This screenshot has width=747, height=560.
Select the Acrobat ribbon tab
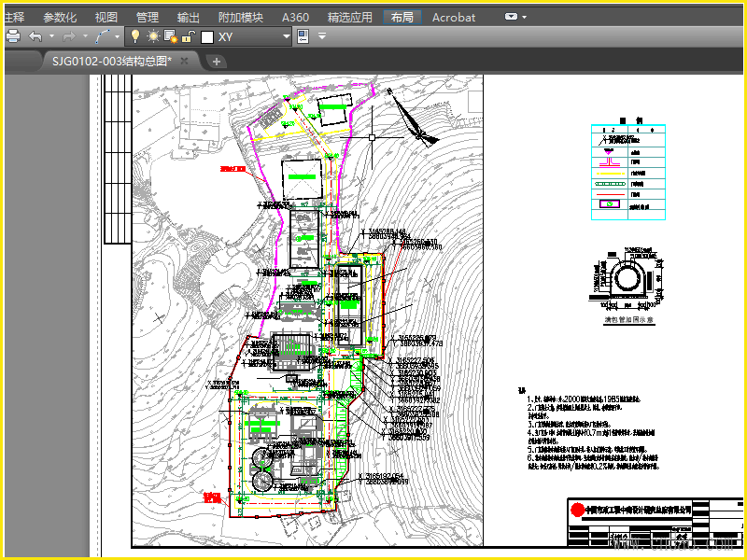click(x=454, y=17)
